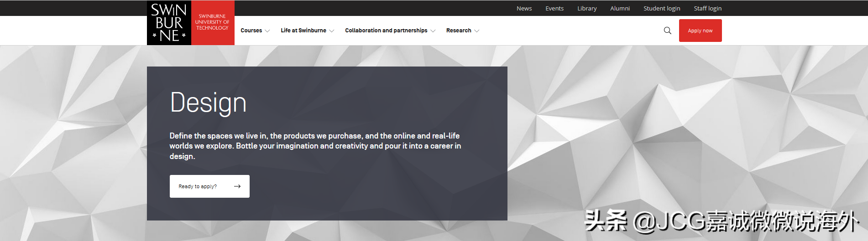This screenshot has width=868, height=241.
Task: Click the Ready to apply? button
Action: [x=209, y=186]
